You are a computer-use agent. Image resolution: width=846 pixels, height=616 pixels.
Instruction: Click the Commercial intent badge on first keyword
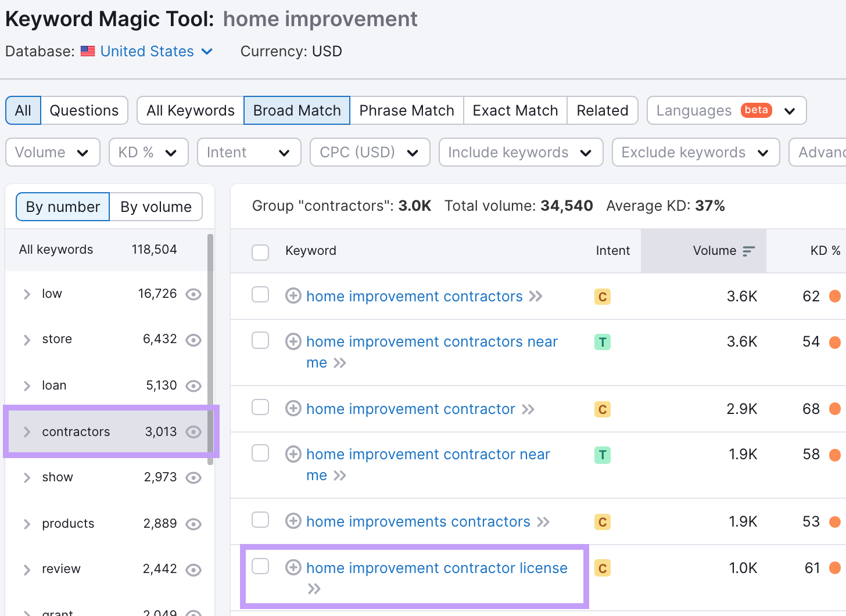602,297
